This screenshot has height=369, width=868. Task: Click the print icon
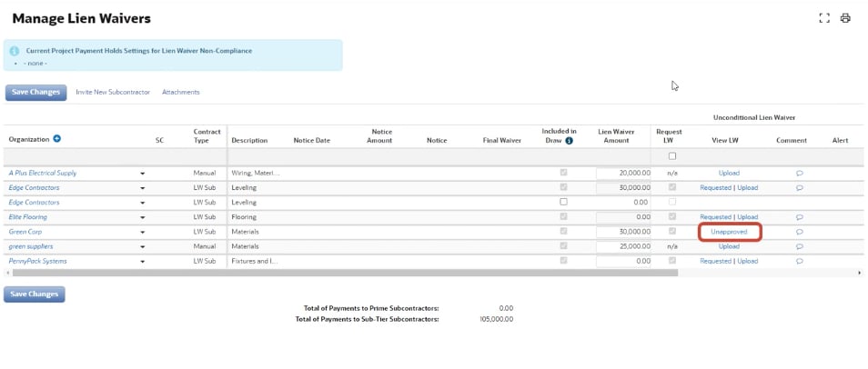tap(845, 18)
